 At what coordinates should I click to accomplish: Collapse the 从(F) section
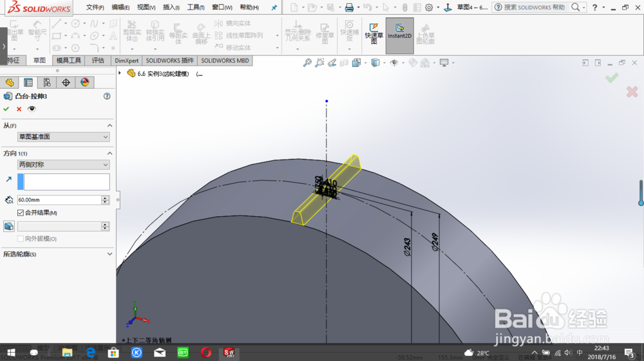[x=109, y=125]
